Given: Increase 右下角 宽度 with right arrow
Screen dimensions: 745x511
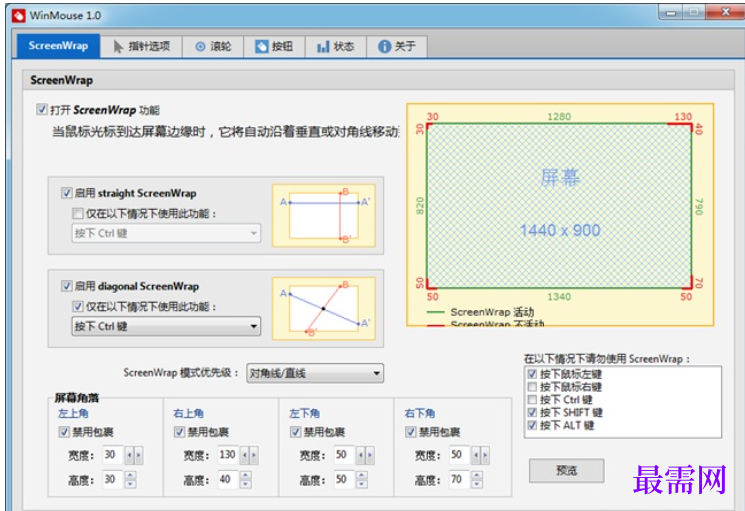Looking at the screenshot, I should (486, 455).
